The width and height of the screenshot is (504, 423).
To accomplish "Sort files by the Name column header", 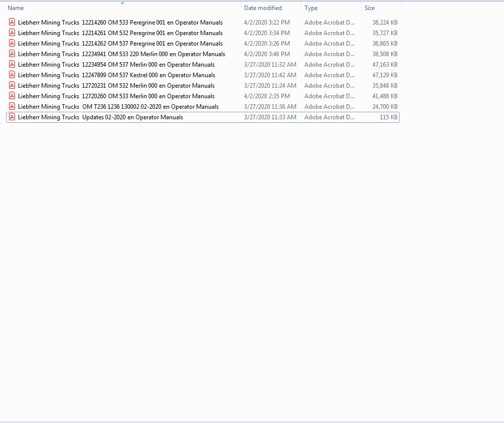I will 16,8.
